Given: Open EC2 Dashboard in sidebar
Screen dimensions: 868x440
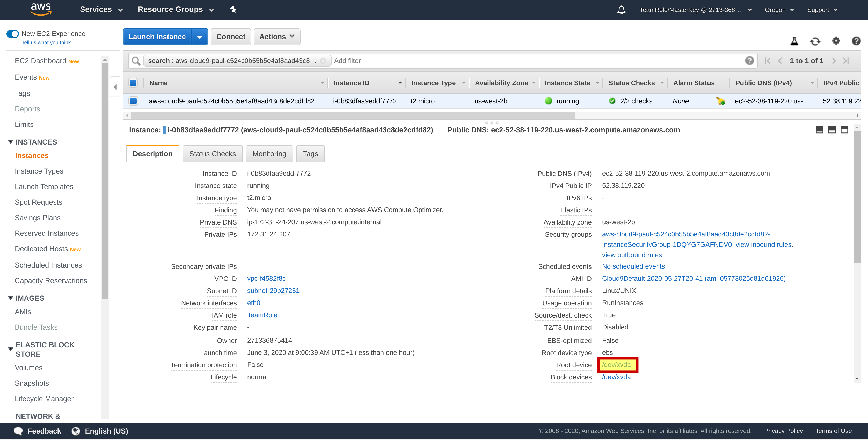Looking at the screenshot, I should 40,61.
